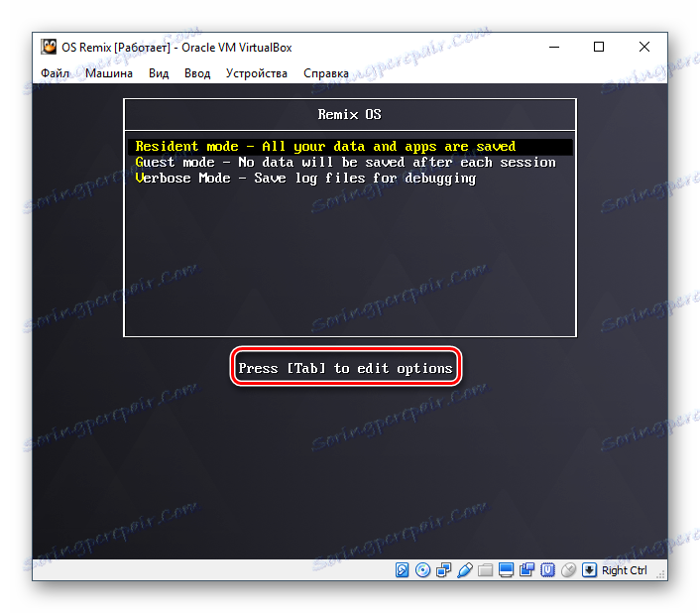Minimize the VirtualBox window
The image size is (700, 613).
(x=554, y=47)
